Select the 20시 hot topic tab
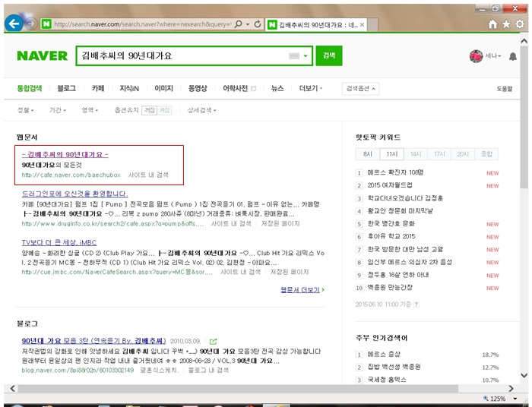This screenshot has height=407, width=532. point(463,154)
